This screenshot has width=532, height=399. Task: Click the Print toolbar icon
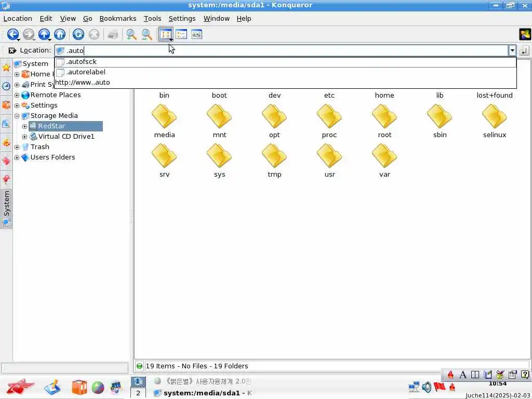point(113,34)
